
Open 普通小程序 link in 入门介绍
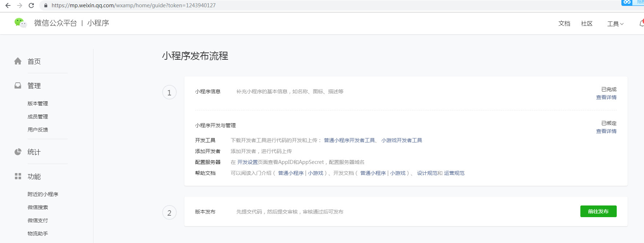(x=291, y=173)
